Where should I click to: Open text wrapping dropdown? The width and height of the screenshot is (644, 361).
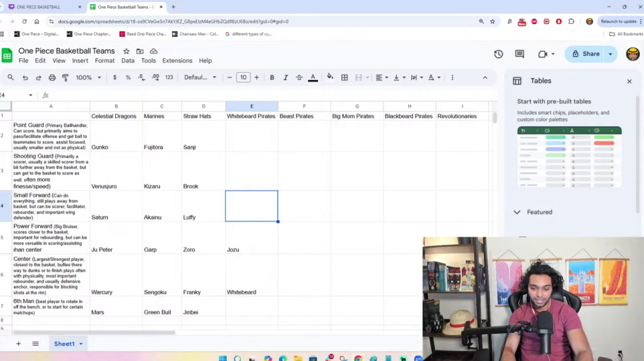(417, 78)
